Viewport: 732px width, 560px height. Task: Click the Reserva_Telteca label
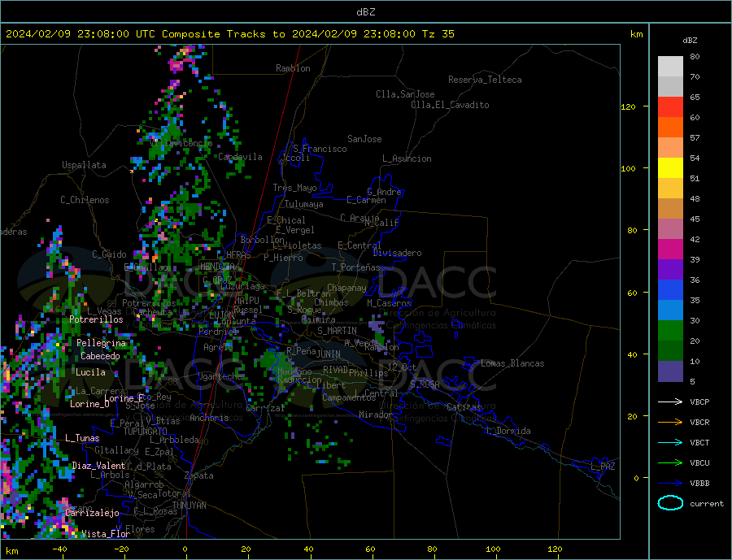[485, 80]
